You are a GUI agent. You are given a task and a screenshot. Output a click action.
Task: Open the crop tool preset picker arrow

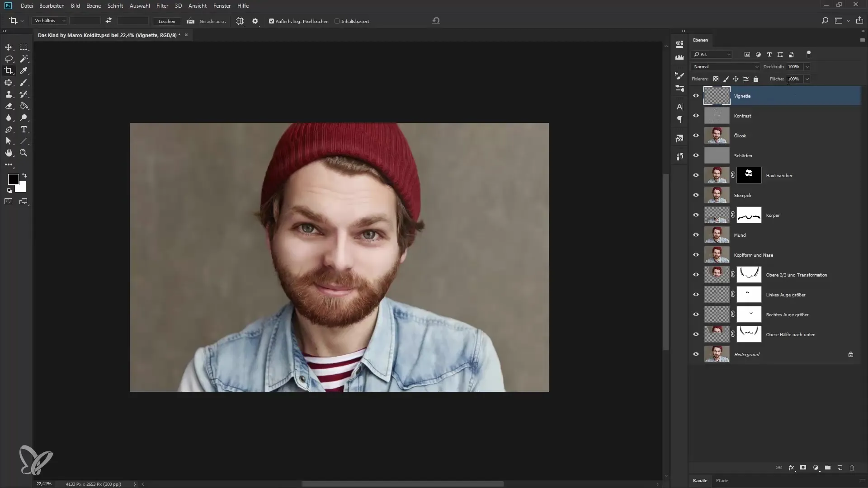22,21
